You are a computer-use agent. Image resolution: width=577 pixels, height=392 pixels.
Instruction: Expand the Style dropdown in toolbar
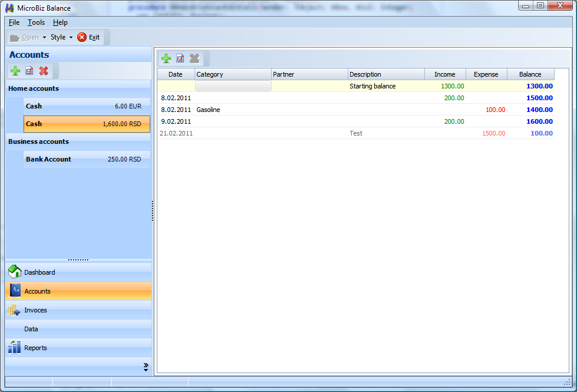pos(61,37)
